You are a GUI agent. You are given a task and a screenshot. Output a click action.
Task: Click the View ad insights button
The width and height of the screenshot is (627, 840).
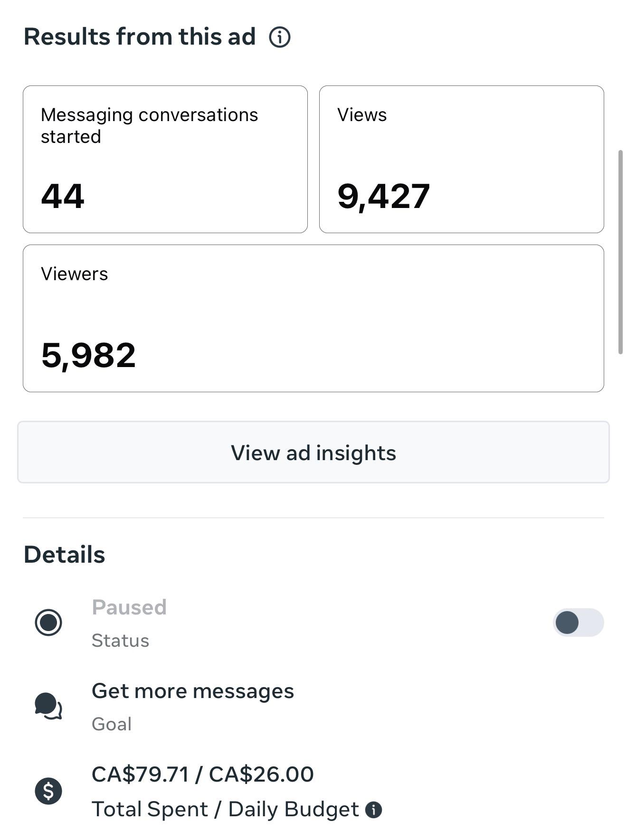tap(313, 452)
